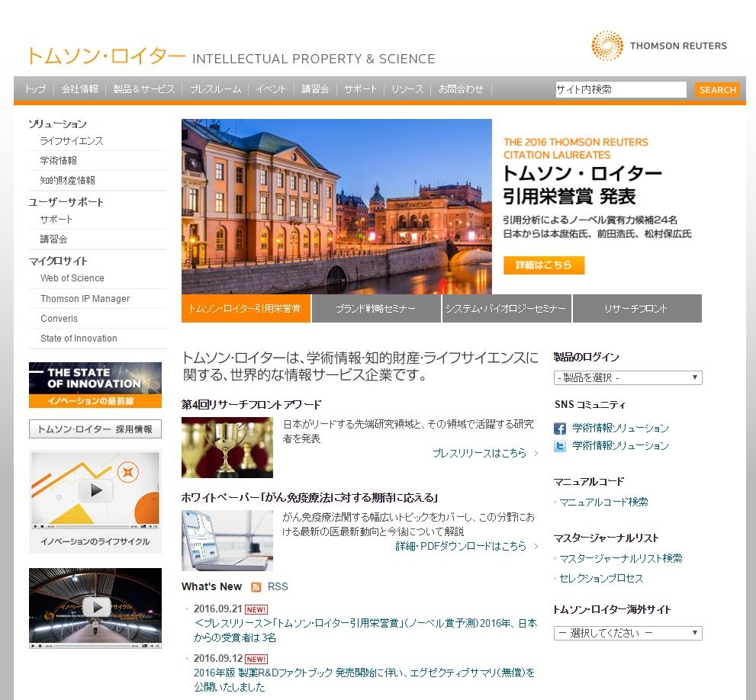This screenshot has height=700, width=756.
Task: Open the 2016.09.12 製薬R&Dファクトブック news link
Action: pos(364,679)
